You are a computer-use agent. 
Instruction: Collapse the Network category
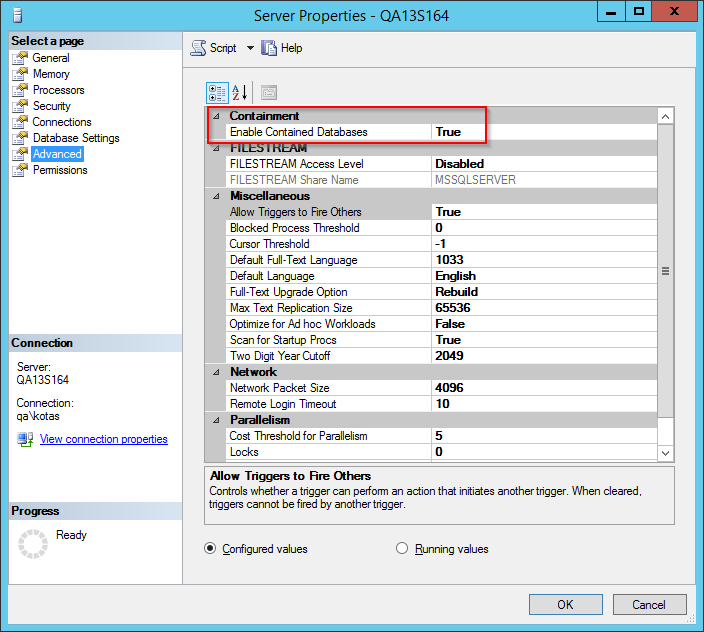217,372
